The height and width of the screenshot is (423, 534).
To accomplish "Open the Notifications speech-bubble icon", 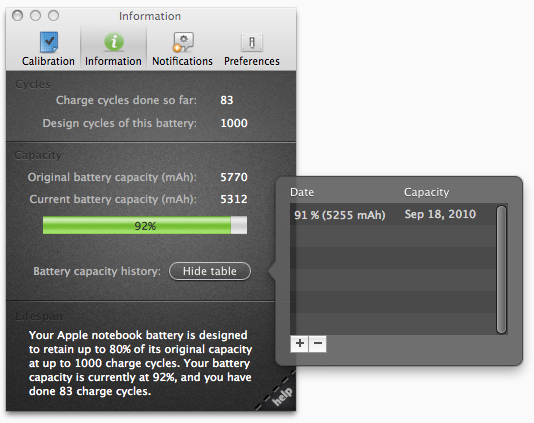I will tap(183, 42).
